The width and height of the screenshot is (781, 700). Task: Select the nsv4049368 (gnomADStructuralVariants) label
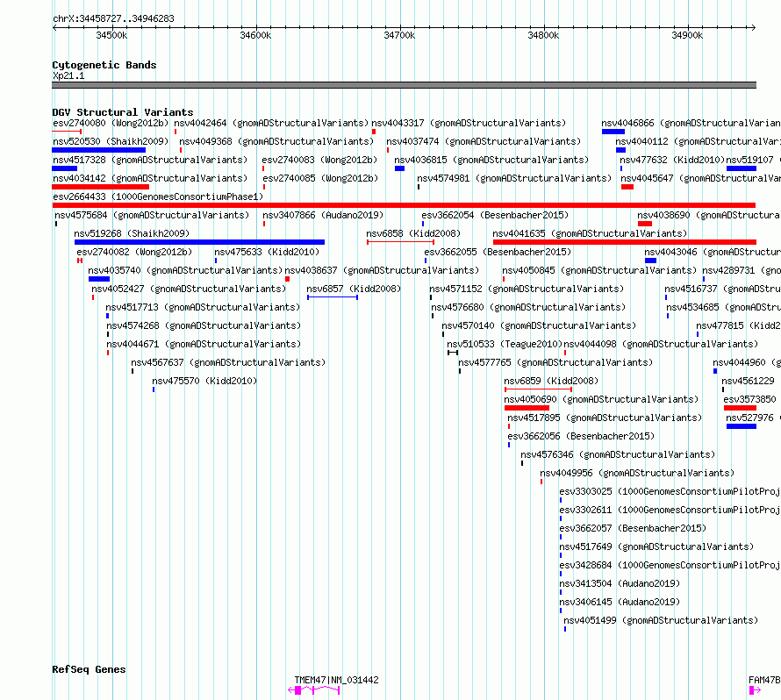[x=276, y=141]
